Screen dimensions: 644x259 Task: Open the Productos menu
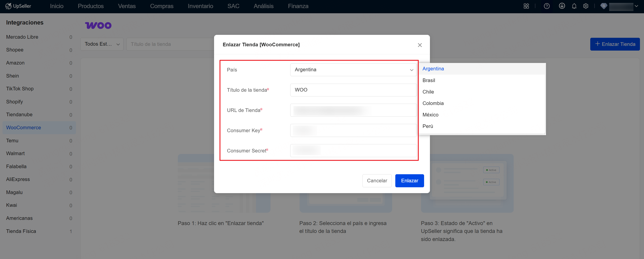(x=91, y=6)
